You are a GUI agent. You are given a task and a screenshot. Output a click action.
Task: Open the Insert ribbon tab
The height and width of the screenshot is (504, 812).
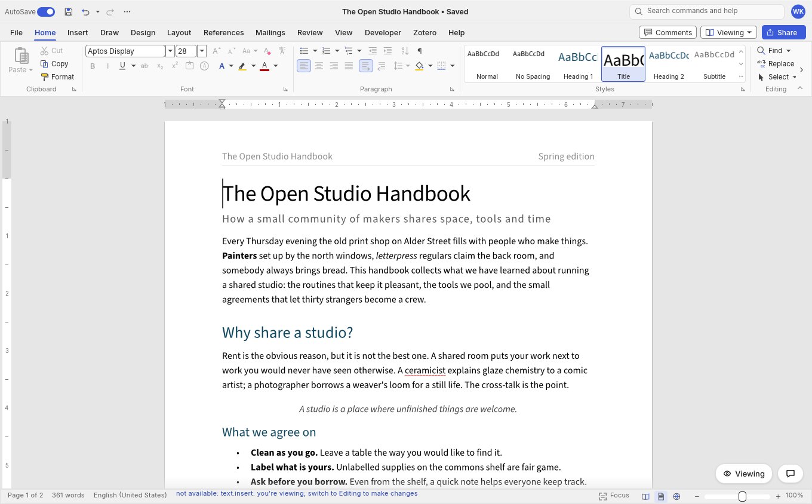(x=78, y=33)
